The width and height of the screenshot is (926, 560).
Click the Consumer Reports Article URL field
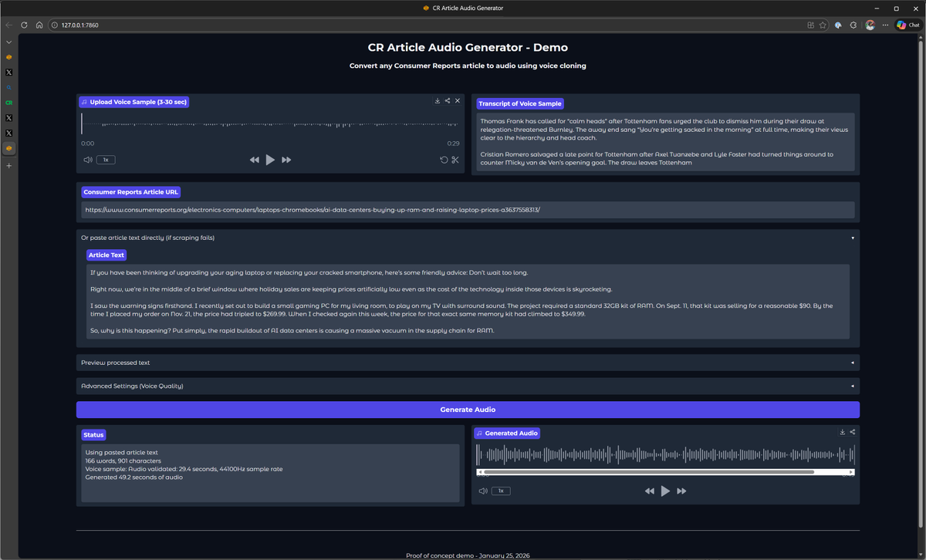tap(468, 210)
